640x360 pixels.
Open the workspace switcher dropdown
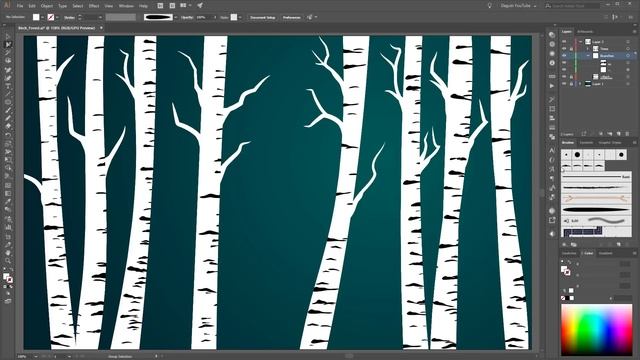(x=518, y=6)
